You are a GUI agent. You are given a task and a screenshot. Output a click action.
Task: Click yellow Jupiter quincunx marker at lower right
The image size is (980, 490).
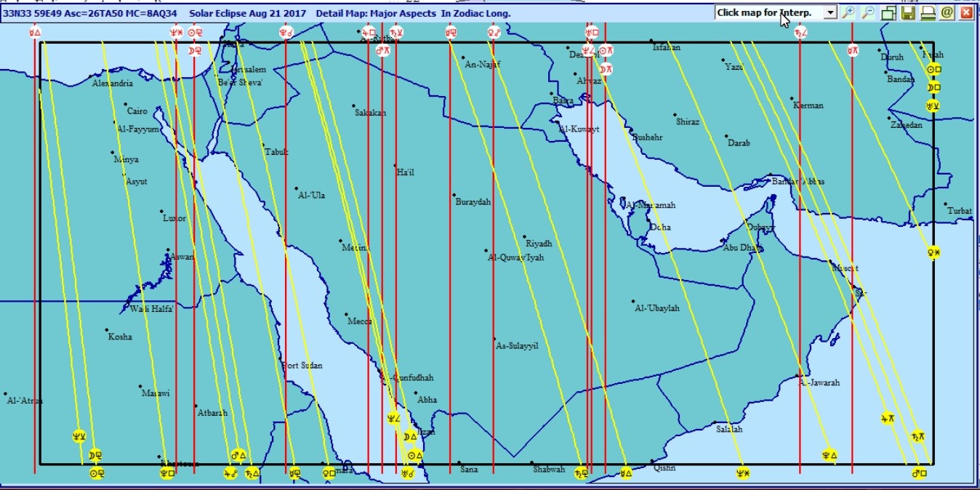click(x=887, y=419)
